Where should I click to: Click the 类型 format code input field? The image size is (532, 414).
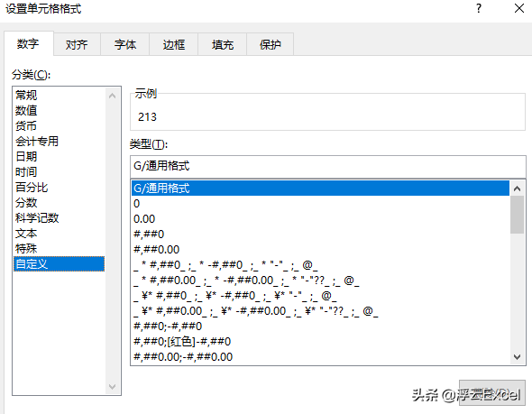327,166
